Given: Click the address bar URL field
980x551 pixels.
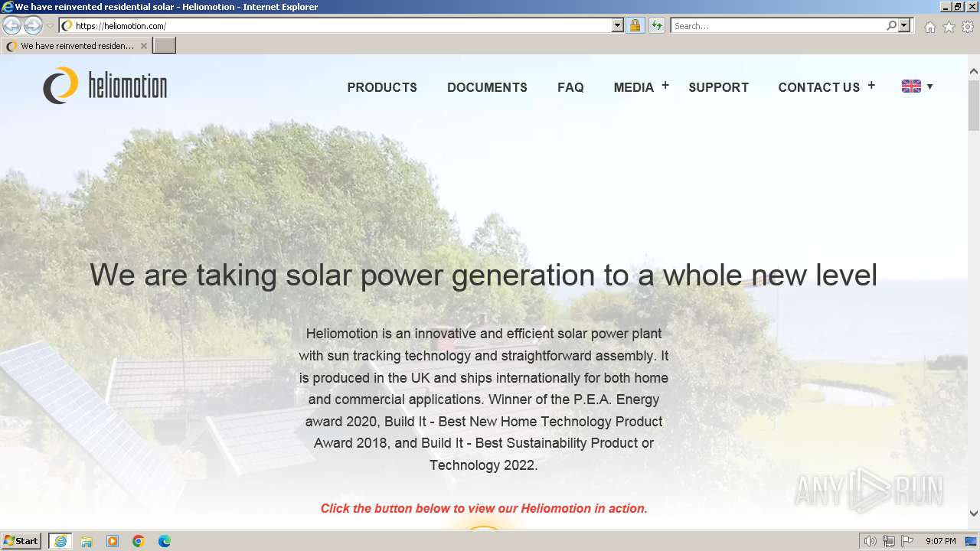Looking at the screenshot, I should point(342,26).
